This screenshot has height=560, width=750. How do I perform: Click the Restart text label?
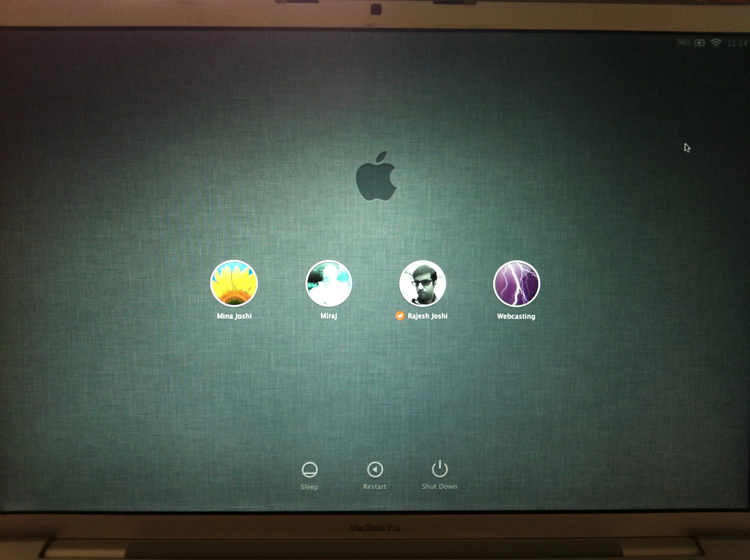[x=375, y=487]
